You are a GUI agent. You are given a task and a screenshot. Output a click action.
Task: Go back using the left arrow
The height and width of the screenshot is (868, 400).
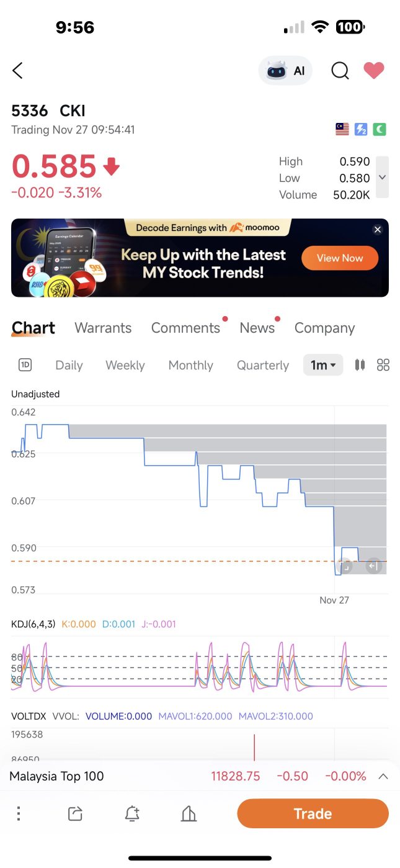point(17,71)
